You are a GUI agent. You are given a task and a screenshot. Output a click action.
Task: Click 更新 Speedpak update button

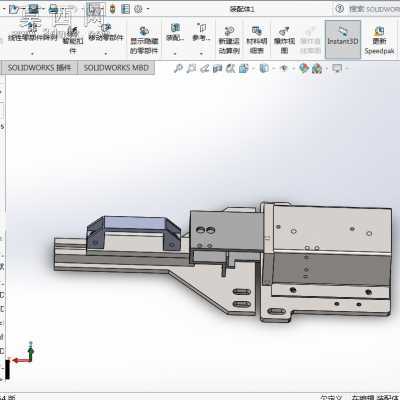coord(379,40)
